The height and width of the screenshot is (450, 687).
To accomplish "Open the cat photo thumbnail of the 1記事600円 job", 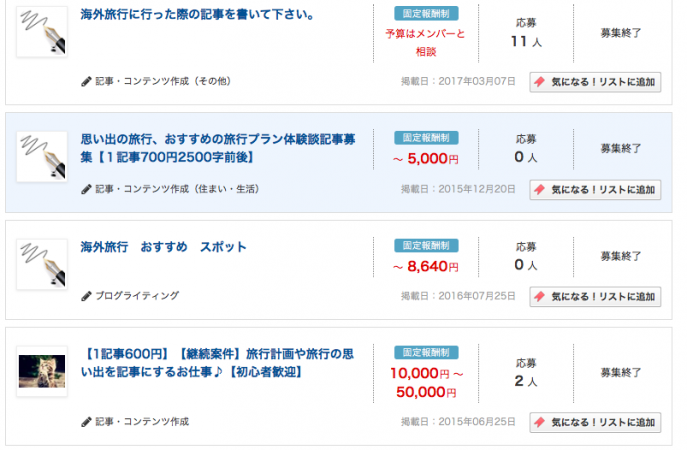I will (x=42, y=372).
